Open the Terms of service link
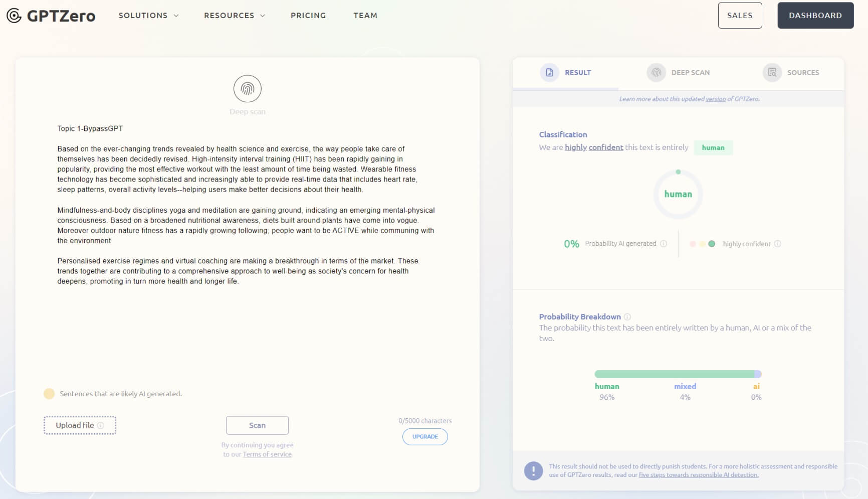The height and width of the screenshot is (499, 868). pyautogui.click(x=267, y=454)
